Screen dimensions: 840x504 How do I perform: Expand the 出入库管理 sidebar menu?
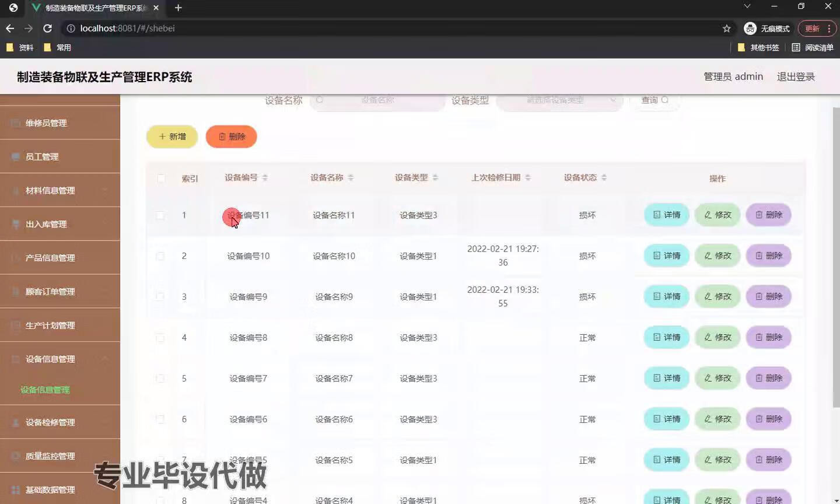pyautogui.click(x=60, y=224)
